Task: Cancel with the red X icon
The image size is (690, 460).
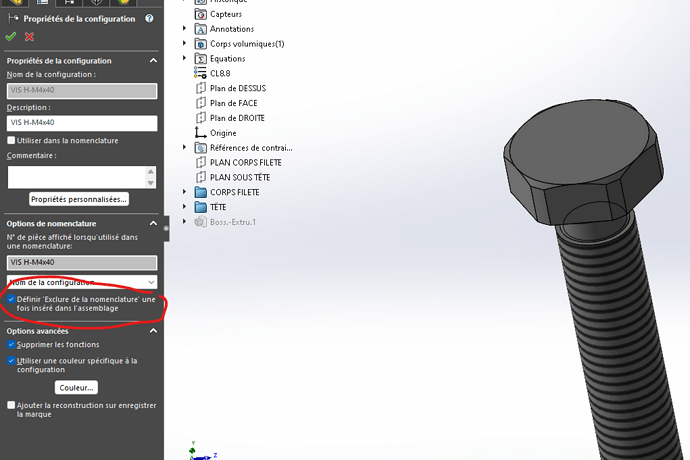Action: click(30, 37)
